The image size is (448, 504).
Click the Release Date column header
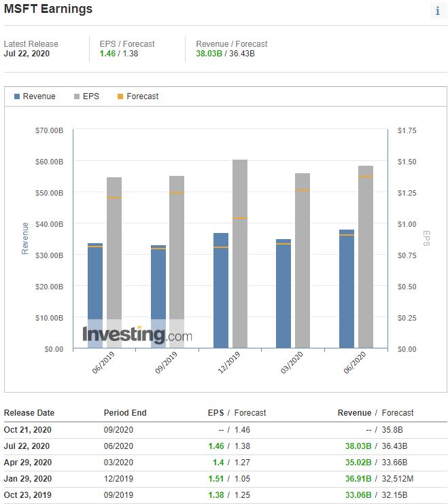coord(29,413)
